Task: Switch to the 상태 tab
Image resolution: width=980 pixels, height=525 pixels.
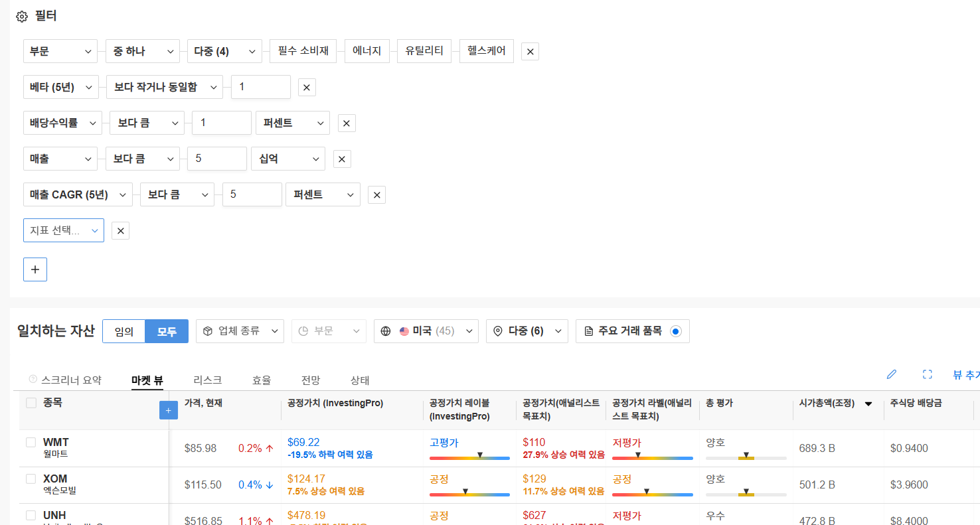Action: pyautogui.click(x=360, y=380)
